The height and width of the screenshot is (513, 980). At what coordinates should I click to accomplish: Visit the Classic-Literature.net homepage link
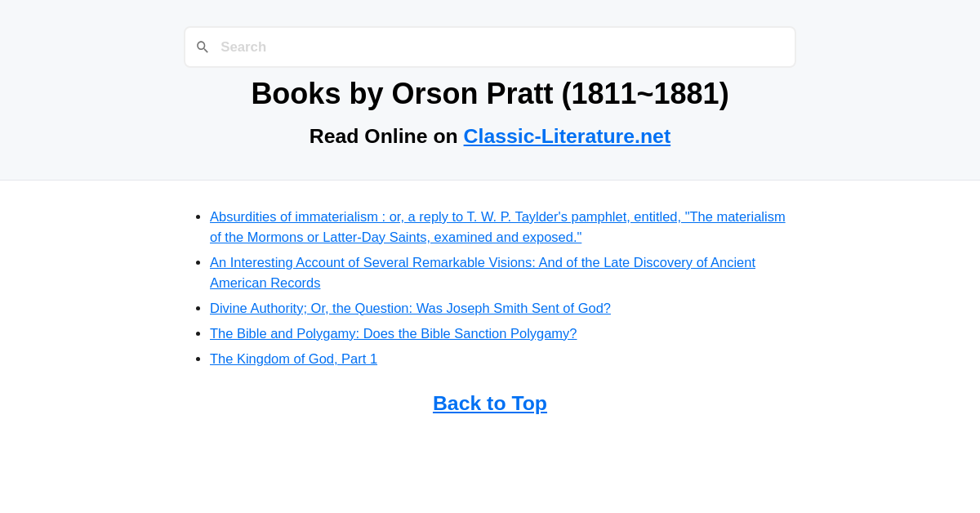pyautogui.click(x=567, y=136)
